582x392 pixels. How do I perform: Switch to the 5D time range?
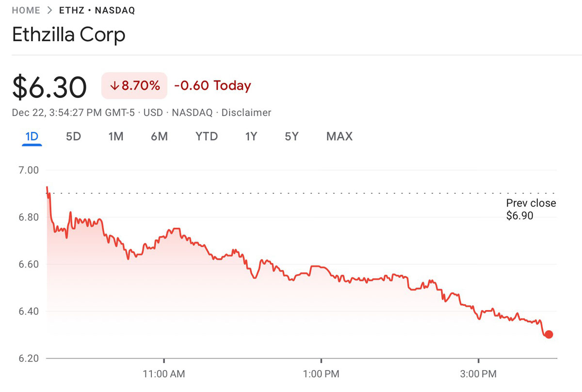(73, 137)
